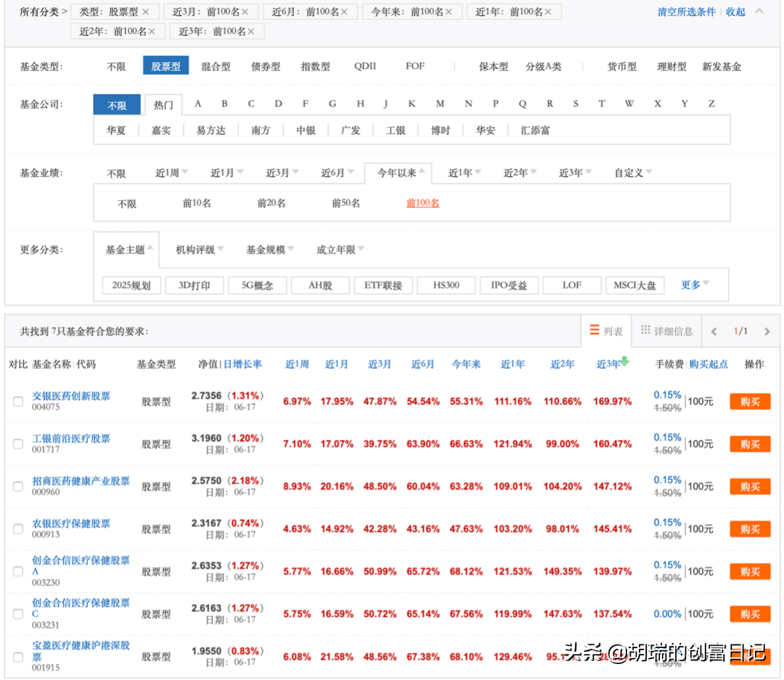
Task: Open the 热门 fund company tab
Action: click(163, 105)
